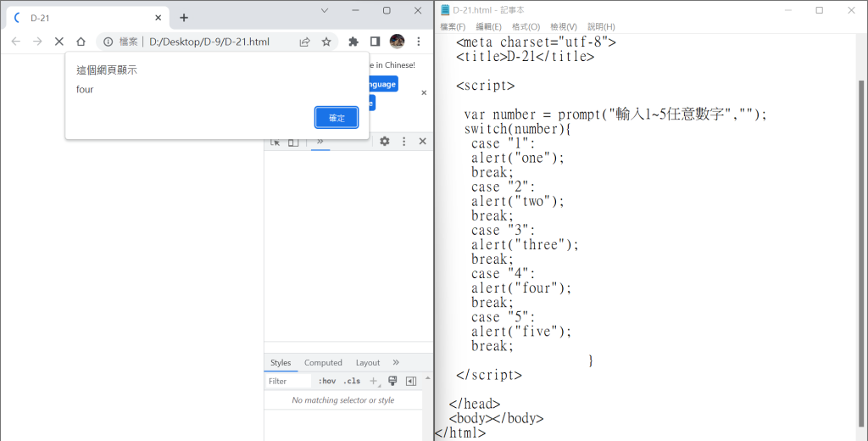
Task: Dismiss the DevTools language infobar
Action: click(x=424, y=93)
